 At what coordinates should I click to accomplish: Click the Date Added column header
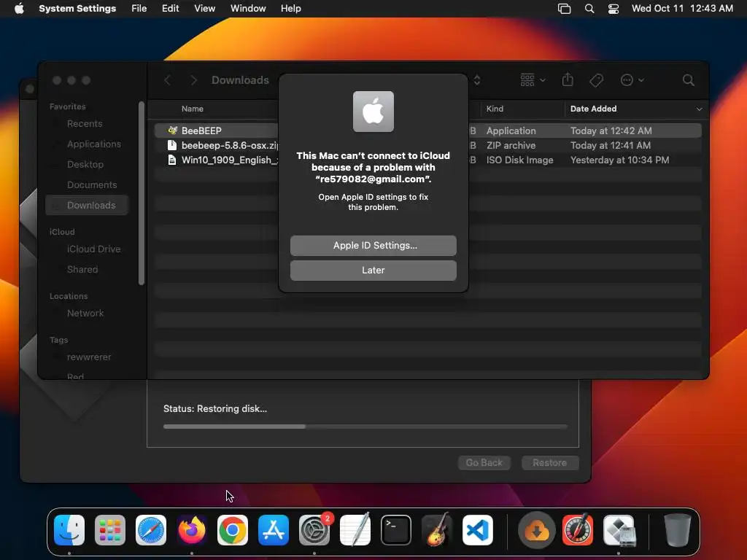tap(593, 109)
